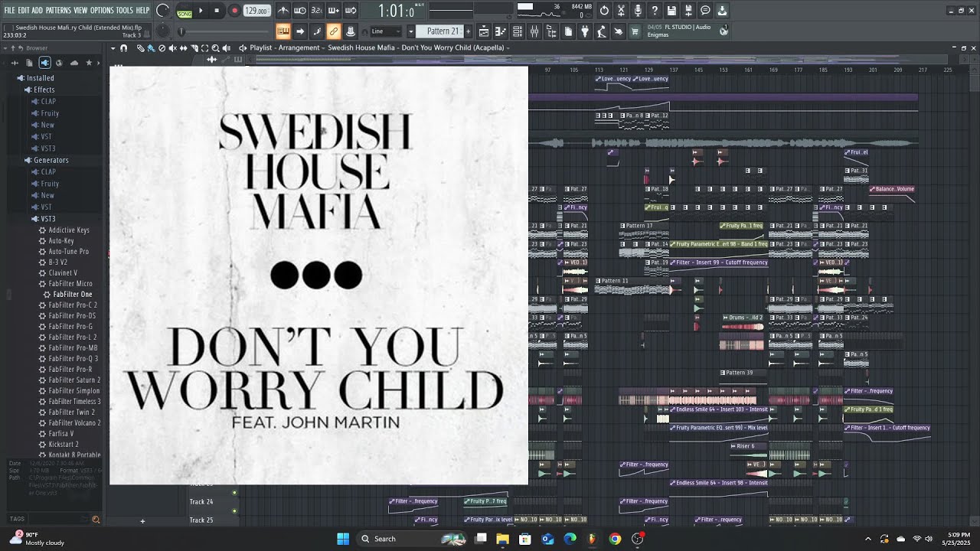The image size is (980, 551).
Task: Open the playlist menu arrow
Action: (113, 48)
